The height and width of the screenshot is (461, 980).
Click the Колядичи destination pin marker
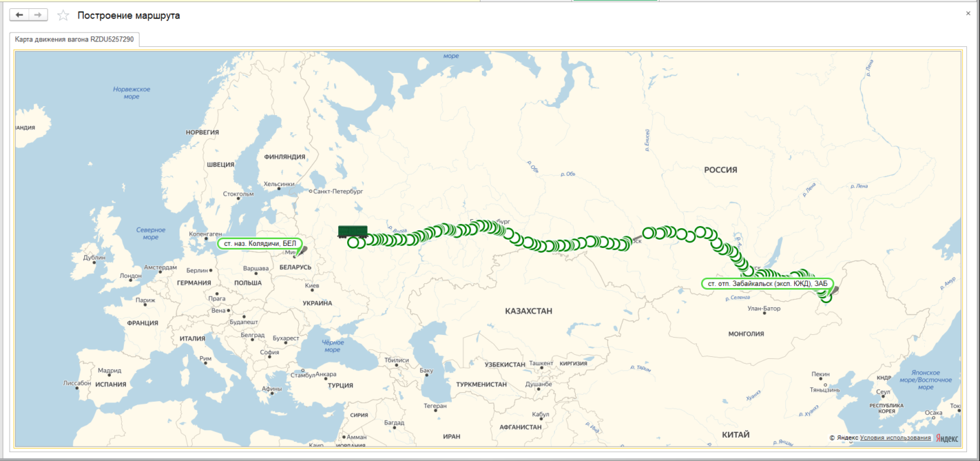pyautogui.click(x=301, y=251)
